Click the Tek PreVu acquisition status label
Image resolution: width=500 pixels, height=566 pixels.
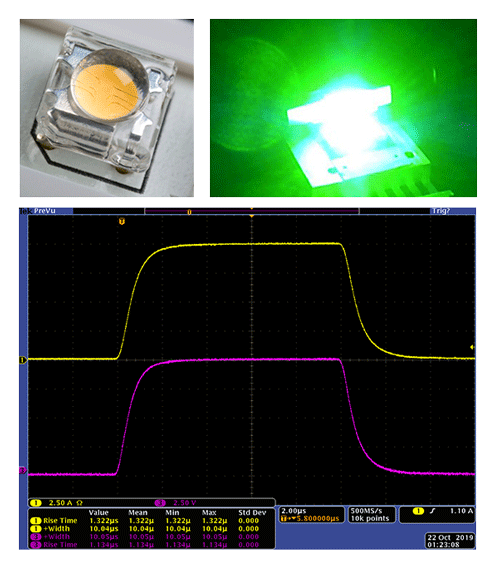[38, 211]
